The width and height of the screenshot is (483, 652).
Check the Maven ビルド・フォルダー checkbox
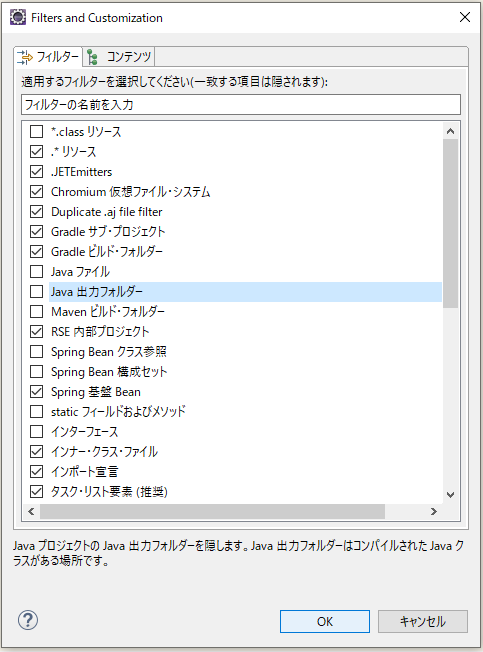coord(37,311)
